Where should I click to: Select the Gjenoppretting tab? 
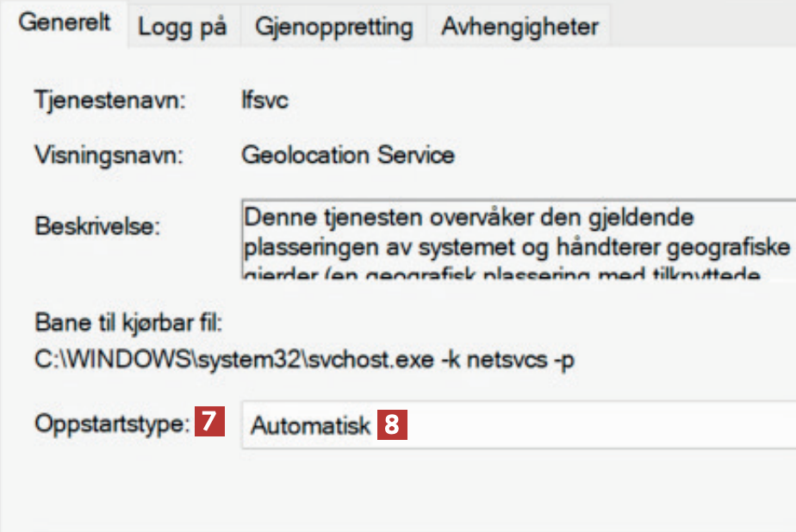point(333,27)
